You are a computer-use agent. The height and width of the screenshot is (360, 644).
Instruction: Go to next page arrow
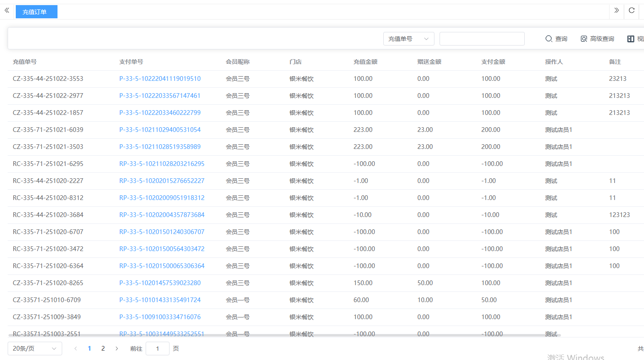[x=117, y=349]
